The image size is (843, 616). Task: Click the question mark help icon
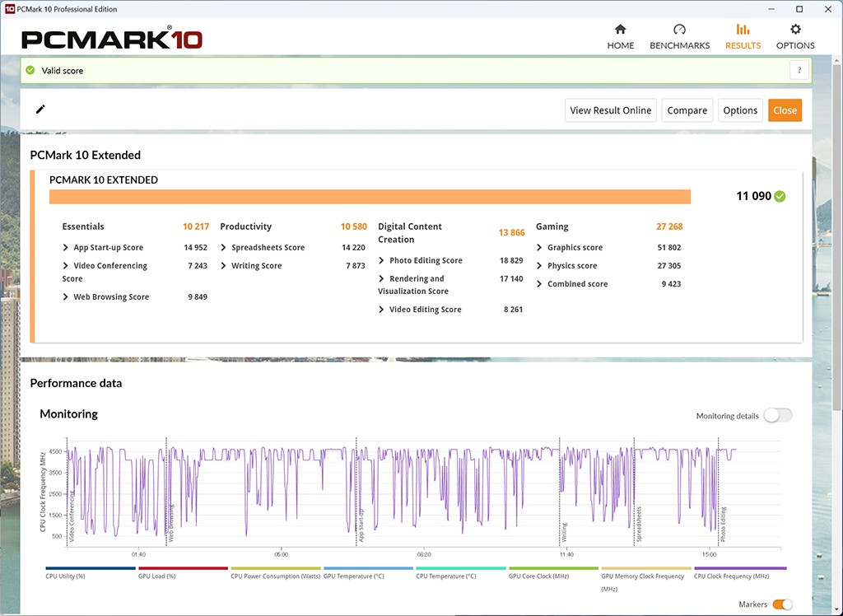tap(799, 71)
